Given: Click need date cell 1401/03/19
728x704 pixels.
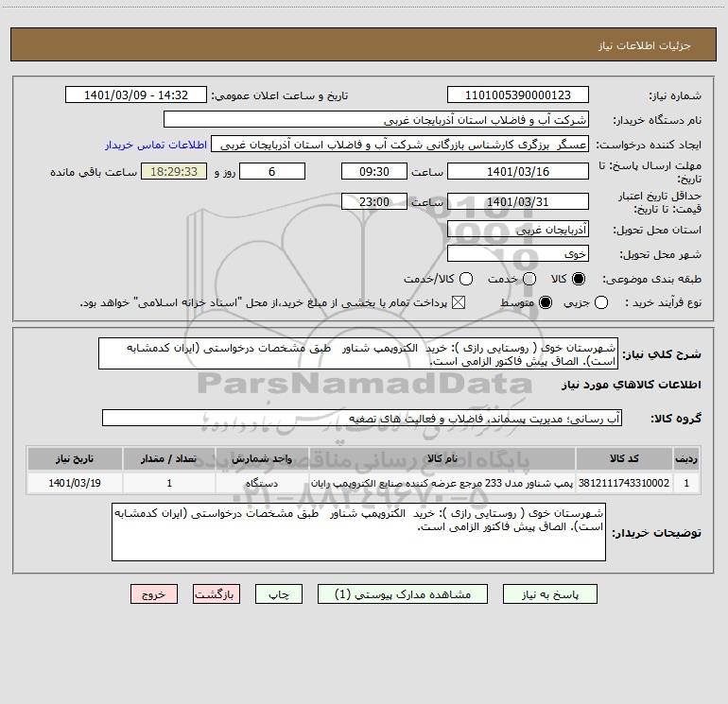Looking at the screenshot, I should pyautogui.click(x=75, y=483).
